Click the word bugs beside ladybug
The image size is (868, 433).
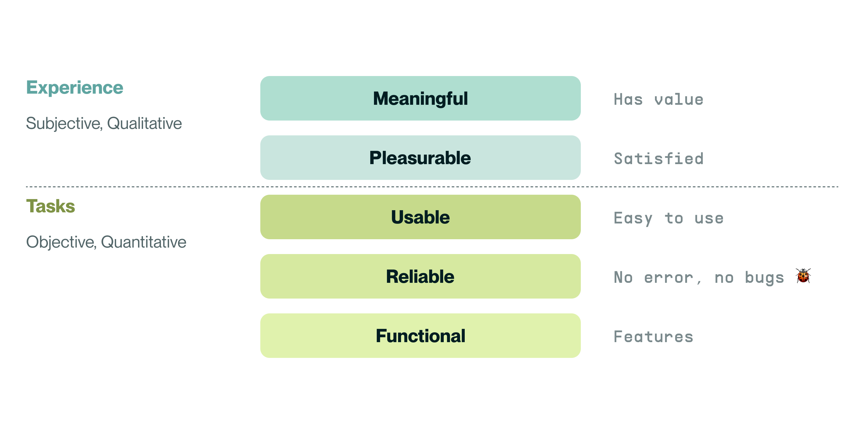764,278
